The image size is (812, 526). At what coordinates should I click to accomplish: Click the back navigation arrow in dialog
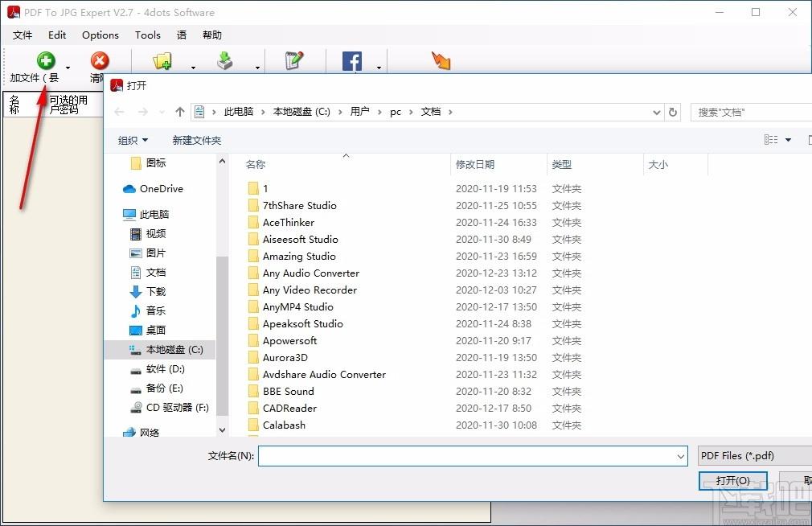pos(119,112)
